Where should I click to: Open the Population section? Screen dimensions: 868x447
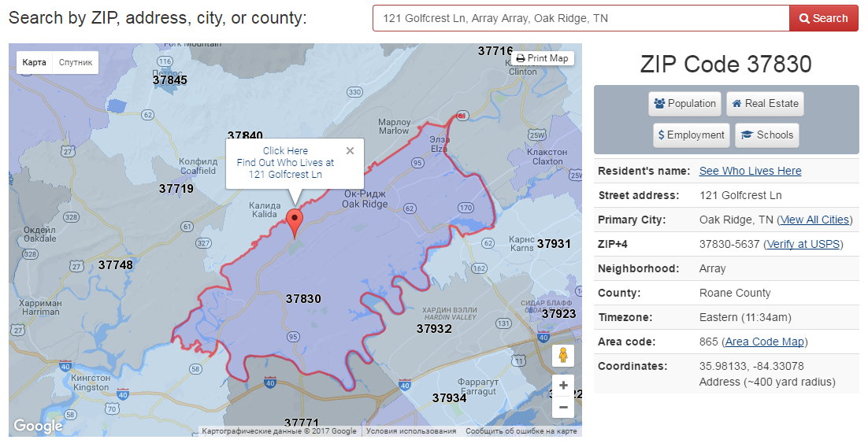(x=684, y=104)
